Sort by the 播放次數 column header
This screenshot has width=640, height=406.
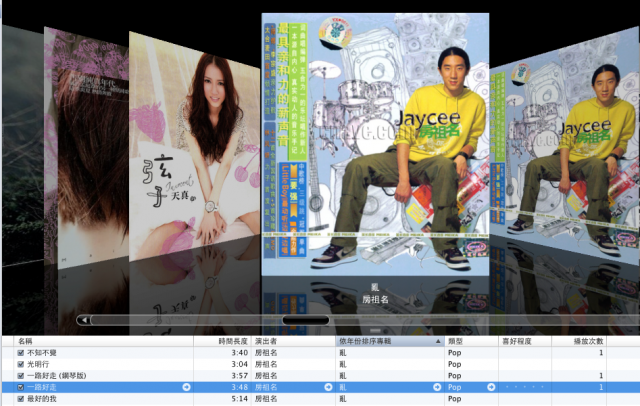[x=579, y=341]
